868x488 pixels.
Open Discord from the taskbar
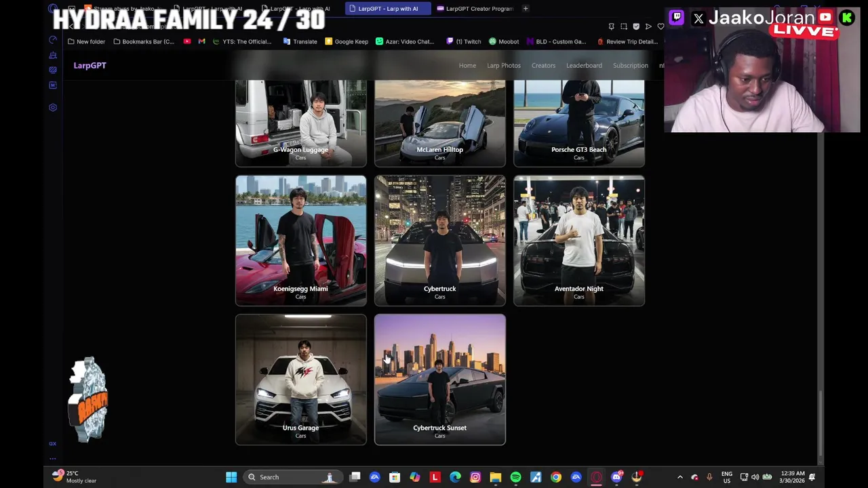click(616, 477)
